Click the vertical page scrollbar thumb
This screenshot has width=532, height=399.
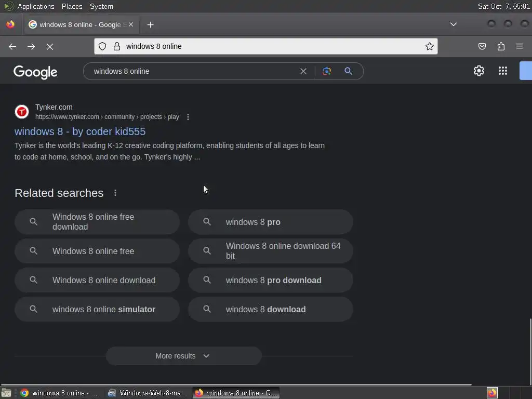pyautogui.click(x=530, y=351)
